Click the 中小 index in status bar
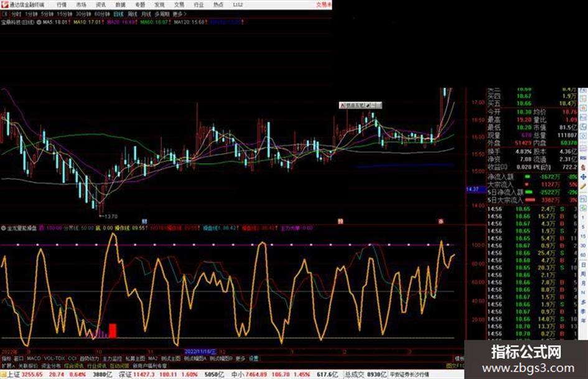 tap(237, 375)
